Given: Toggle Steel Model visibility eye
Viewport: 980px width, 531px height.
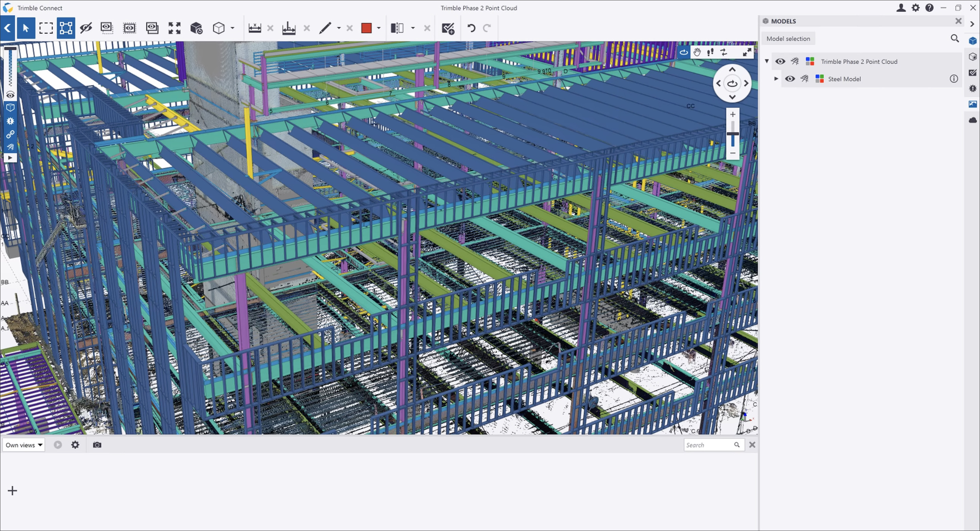Looking at the screenshot, I should pyautogui.click(x=790, y=79).
